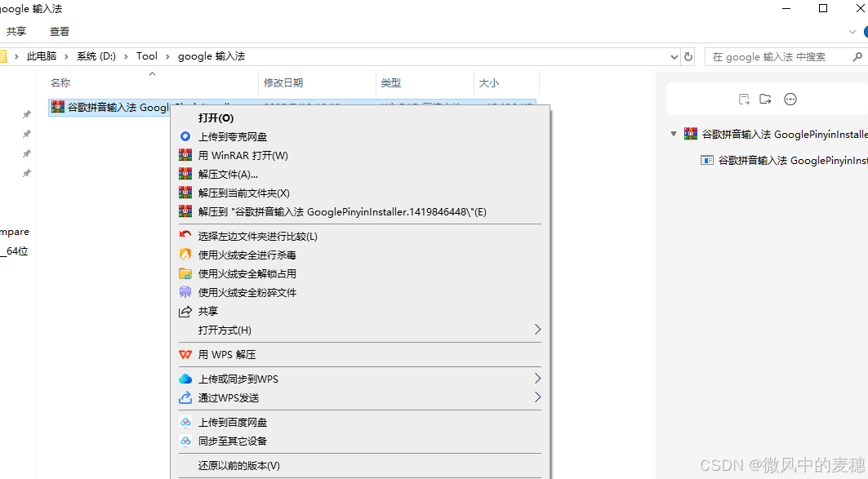Click the more options ellipsis icon in preview pane
The image size is (868, 479).
click(x=790, y=99)
